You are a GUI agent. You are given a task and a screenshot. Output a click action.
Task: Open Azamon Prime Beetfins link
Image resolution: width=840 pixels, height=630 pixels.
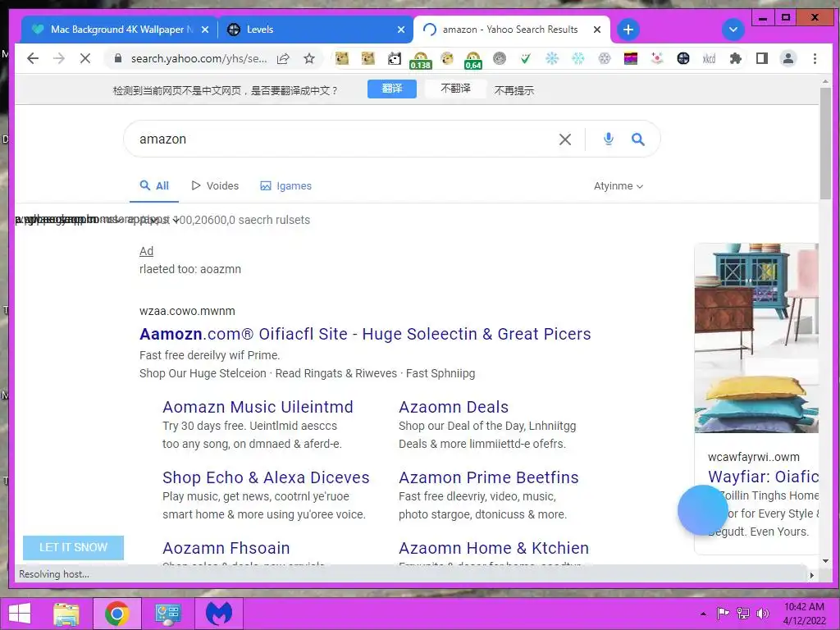(x=489, y=477)
